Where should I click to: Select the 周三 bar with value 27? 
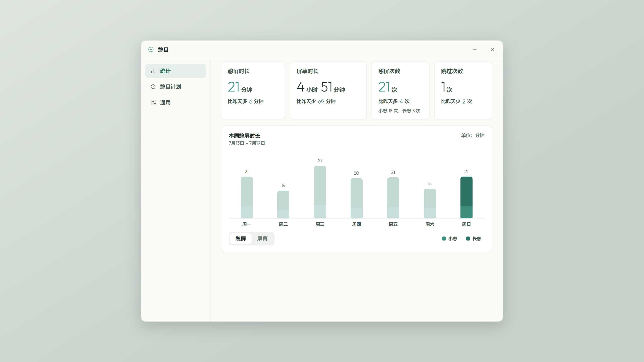click(x=320, y=192)
